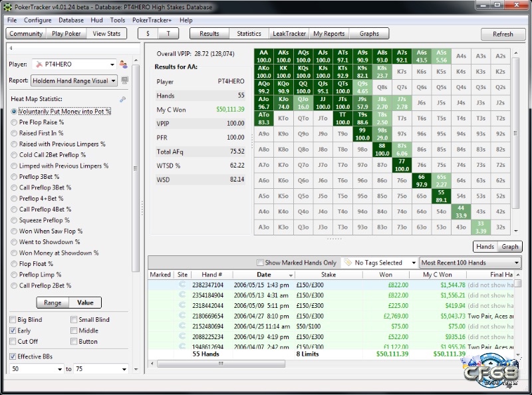Viewport: 532px width, 395px height.
Task: Click the site icon for hand 2152480694
Action: pyautogui.click(x=182, y=326)
